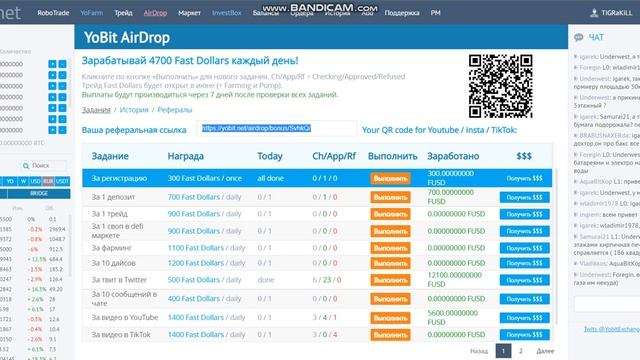Click Получить $$$ for За твит в Twitter
Image resolution: width=640 pixels, height=360 pixels.
click(x=524, y=280)
